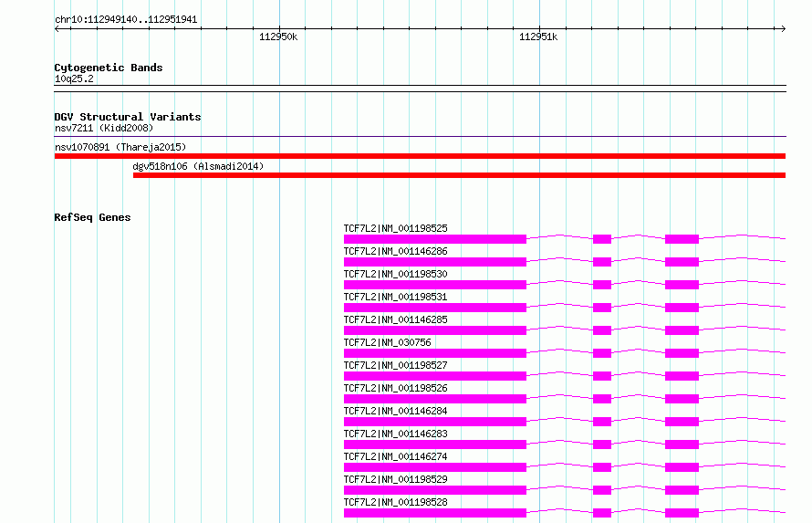Click transcript label TCF7L2|NM_001198526
The image size is (812, 523).
click(x=396, y=388)
